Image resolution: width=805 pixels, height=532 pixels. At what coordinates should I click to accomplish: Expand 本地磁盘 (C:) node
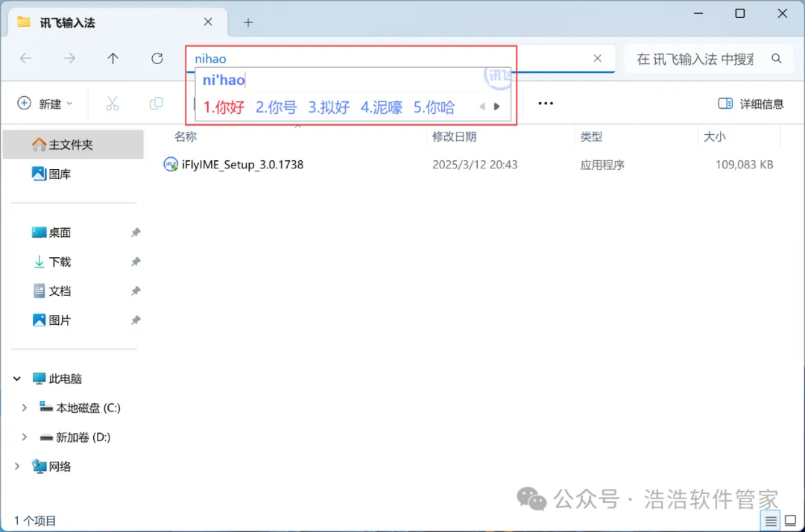tap(24, 408)
